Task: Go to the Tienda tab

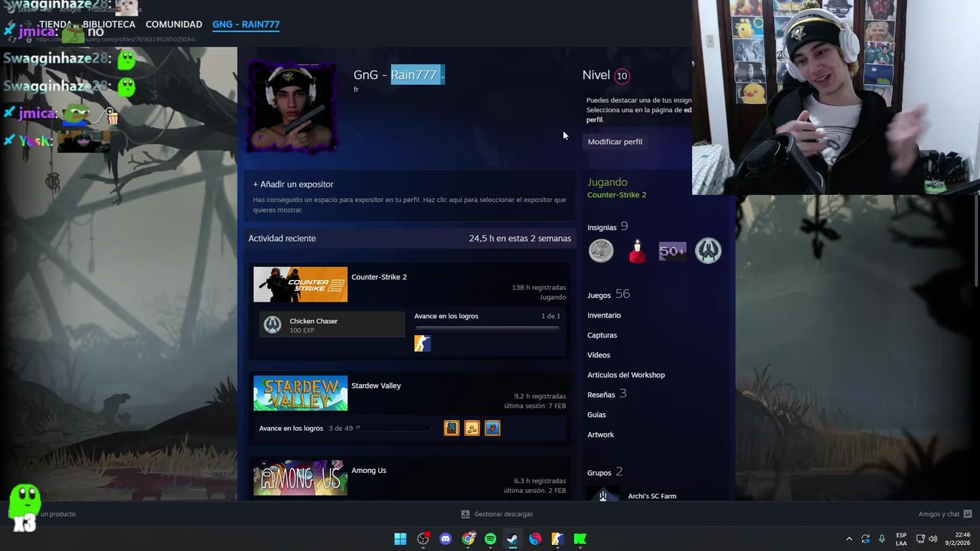Action: click(x=55, y=24)
